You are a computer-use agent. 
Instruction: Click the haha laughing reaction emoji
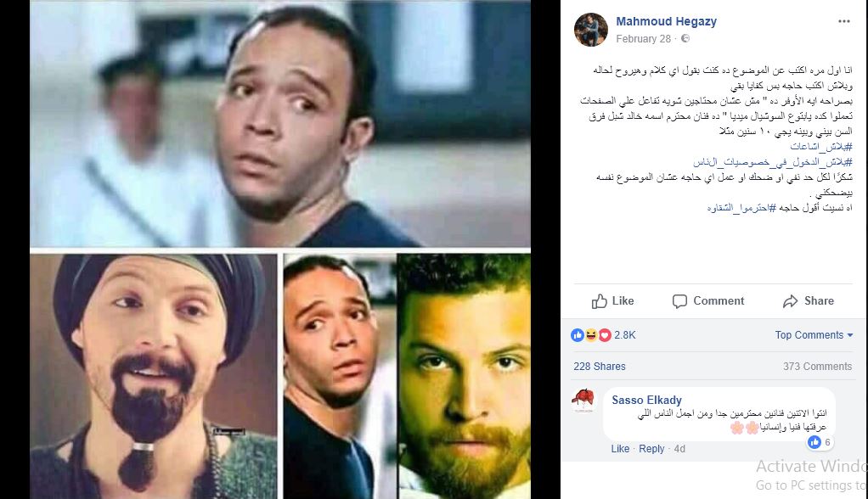tap(590, 335)
